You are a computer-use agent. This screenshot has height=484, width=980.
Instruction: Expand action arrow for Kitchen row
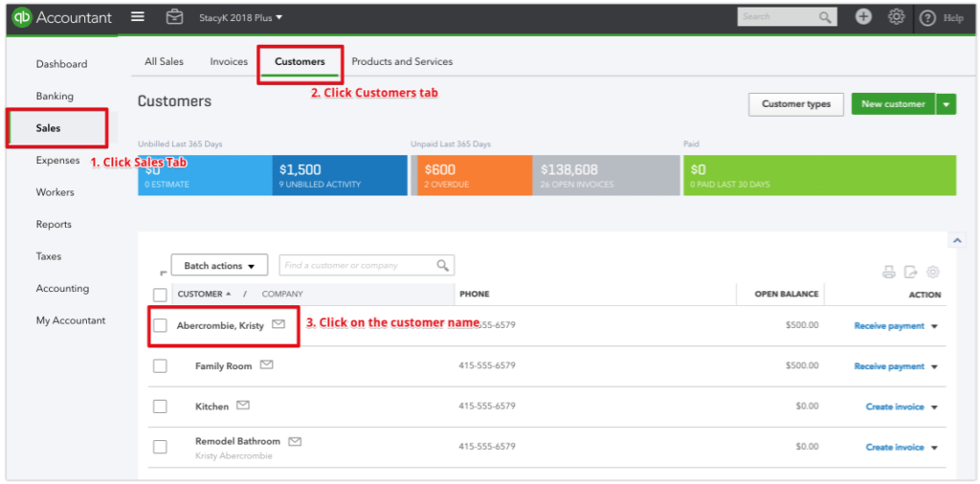click(x=934, y=407)
